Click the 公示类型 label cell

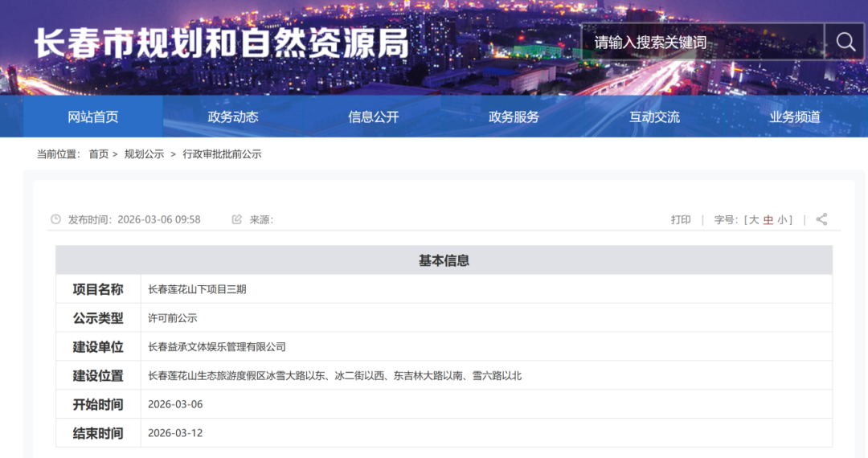[x=98, y=318]
